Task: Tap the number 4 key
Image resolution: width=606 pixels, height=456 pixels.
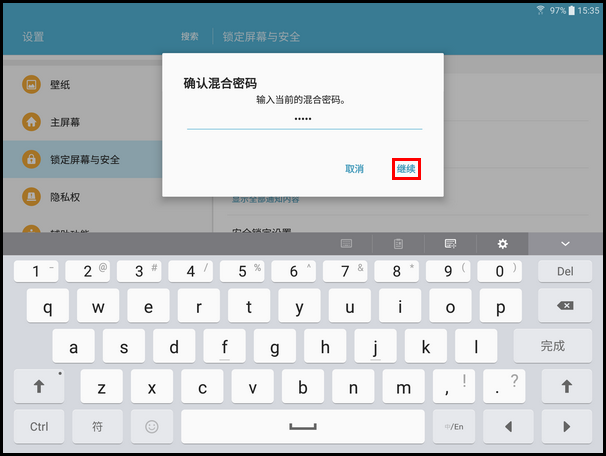Action: [191, 271]
